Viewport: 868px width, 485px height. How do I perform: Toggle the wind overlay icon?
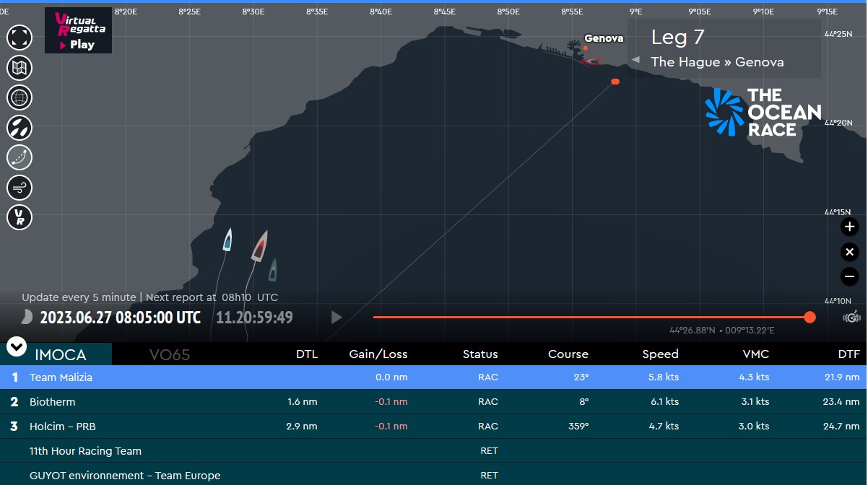point(19,188)
